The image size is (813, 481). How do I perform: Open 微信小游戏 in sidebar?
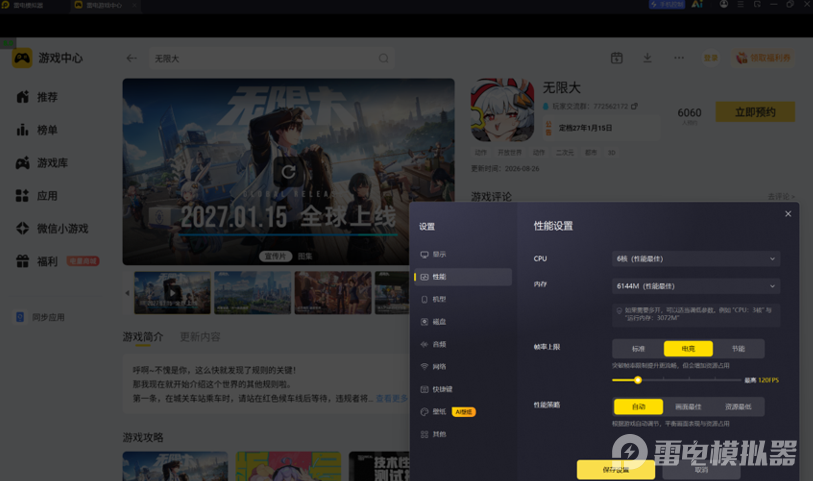[52, 229]
